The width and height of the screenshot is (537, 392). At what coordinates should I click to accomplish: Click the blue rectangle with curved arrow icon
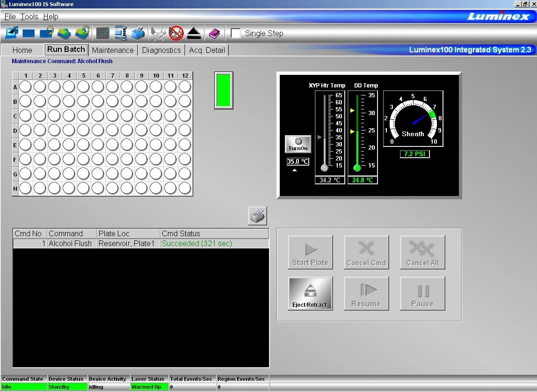click(x=47, y=33)
